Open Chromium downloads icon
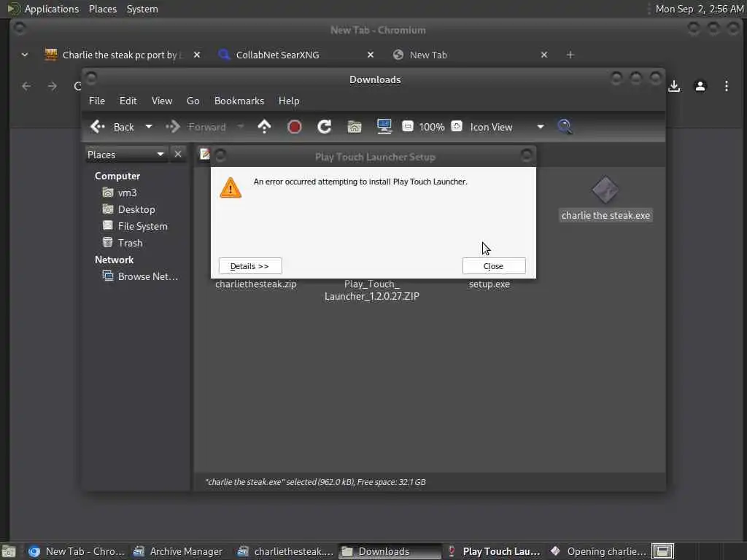 coord(674,86)
